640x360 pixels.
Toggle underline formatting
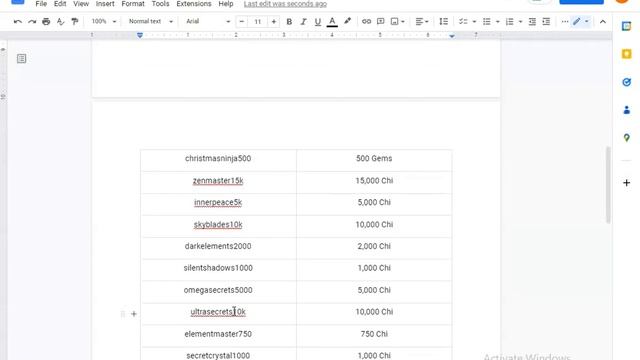coord(318,22)
